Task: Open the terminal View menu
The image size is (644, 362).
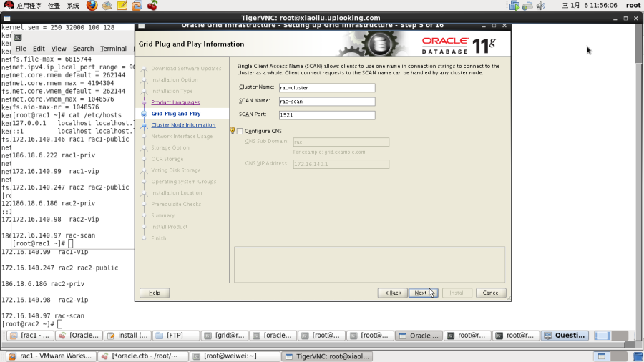Action: 59,49
